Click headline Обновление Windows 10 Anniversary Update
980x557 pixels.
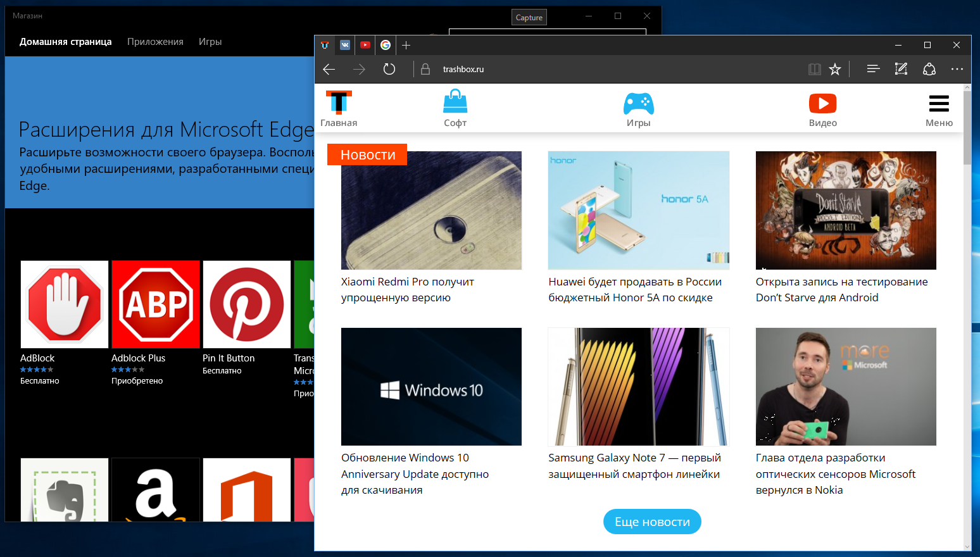[x=415, y=474]
